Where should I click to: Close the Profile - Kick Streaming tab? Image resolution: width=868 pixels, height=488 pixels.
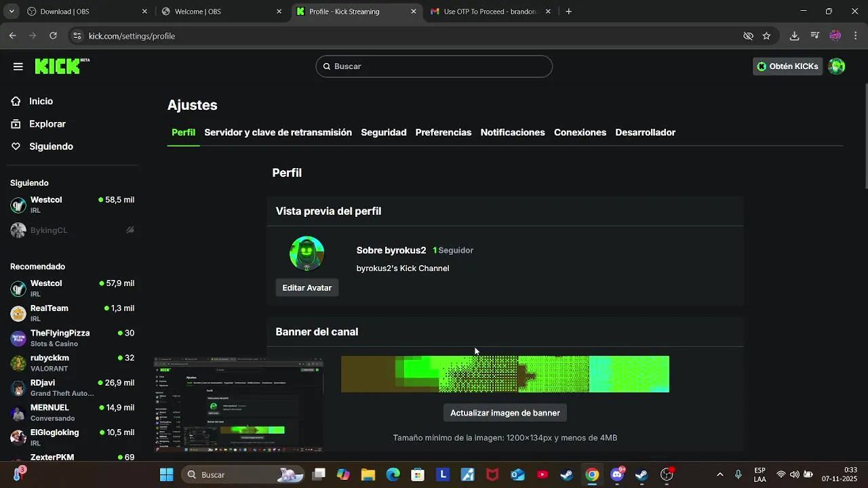click(x=414, y=12)
